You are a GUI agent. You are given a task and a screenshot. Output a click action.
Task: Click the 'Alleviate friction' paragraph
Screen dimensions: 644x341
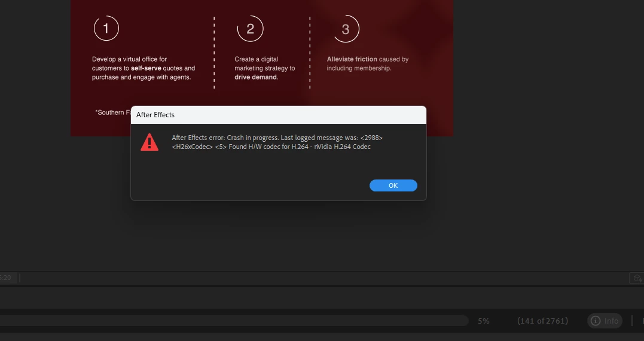[368, 63]
